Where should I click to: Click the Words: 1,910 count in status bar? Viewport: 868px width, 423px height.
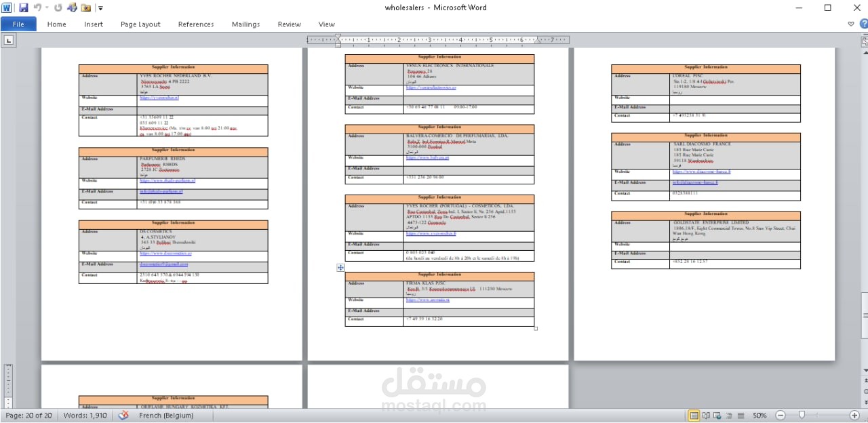click(x=85, y=416)
